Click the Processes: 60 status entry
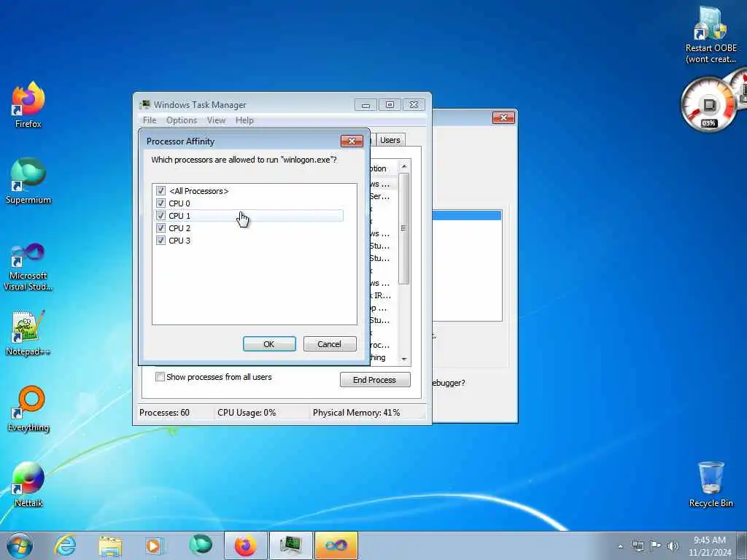Screen dimensions: 747x560 [164, 413]
